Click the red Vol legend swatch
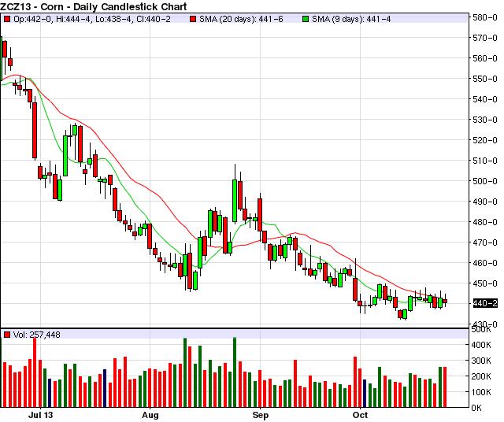504x422 pixels. tap(6, 335)
